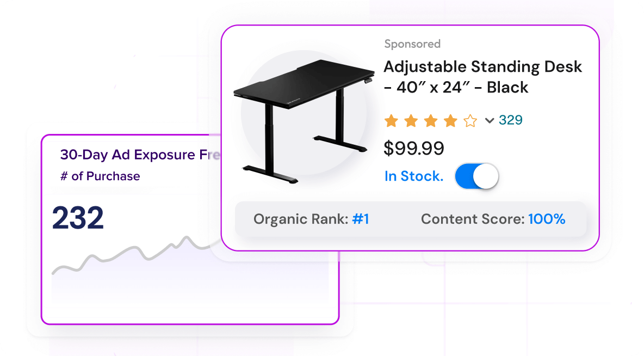Click the third orange rating star
Viewport: 644px width, 356px height.
[x=431, y=121]
